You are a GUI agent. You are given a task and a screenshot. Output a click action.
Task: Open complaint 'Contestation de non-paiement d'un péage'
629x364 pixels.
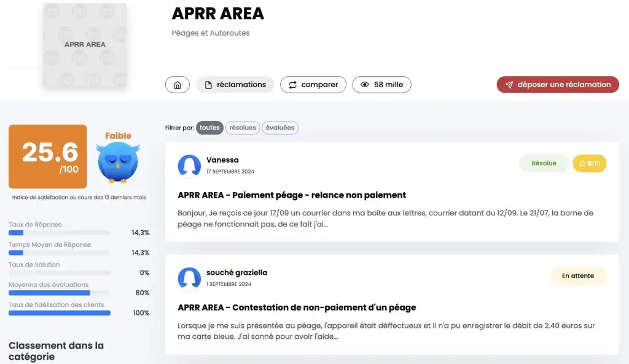pos(297,308)
